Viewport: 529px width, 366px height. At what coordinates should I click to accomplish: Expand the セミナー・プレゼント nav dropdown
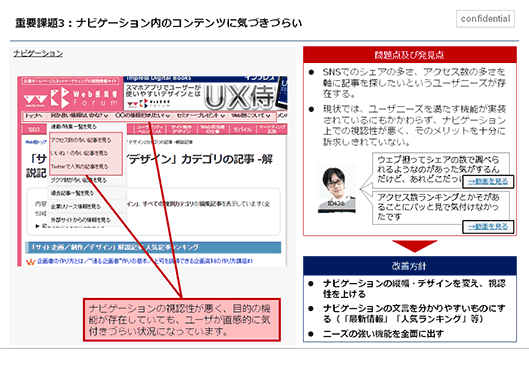pyautogui.click(x=200, y=116)
